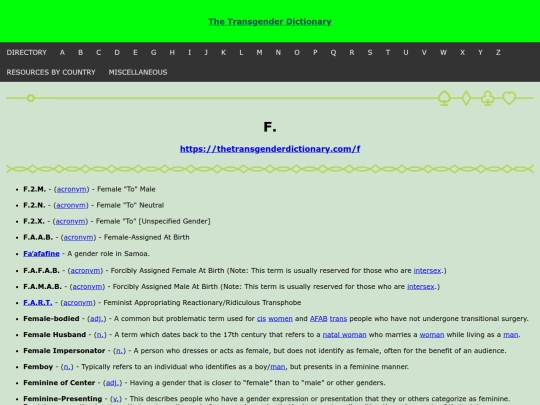Image resolution: width=540 pixels, height=405 pixels.
Task: Go to letter D in navigation
Action: (117, 52)
